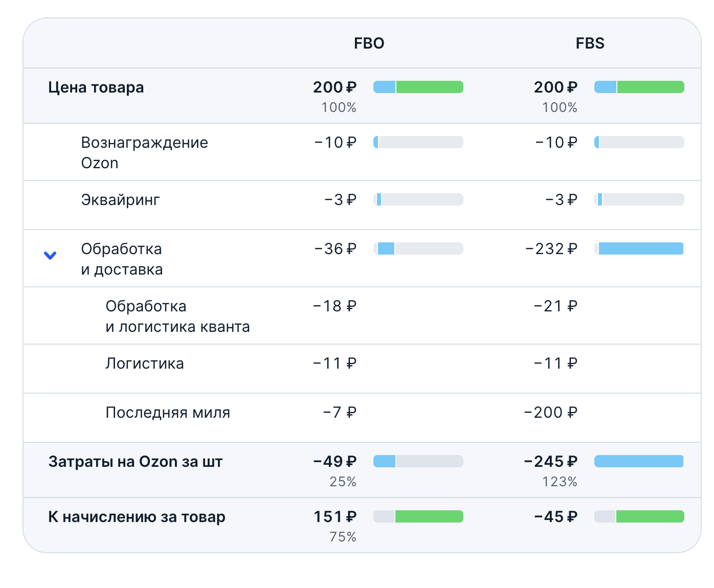The width and height of the screenshot is (714, 588).
Task: Select the Логистика sub-row label
Action: click(144, 364)
